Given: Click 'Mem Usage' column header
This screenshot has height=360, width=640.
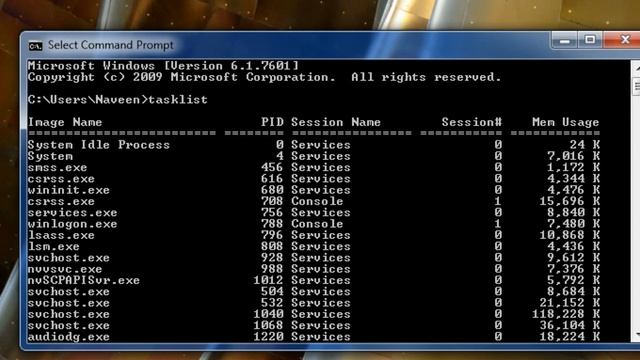Looking at the screenshot, I should click(566, 122).
